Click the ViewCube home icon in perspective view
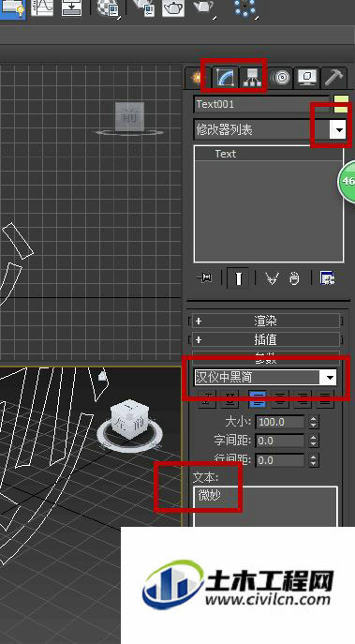The height and width of the screenshot is (644, 355). pyautogui.click(x=103, y=375)
